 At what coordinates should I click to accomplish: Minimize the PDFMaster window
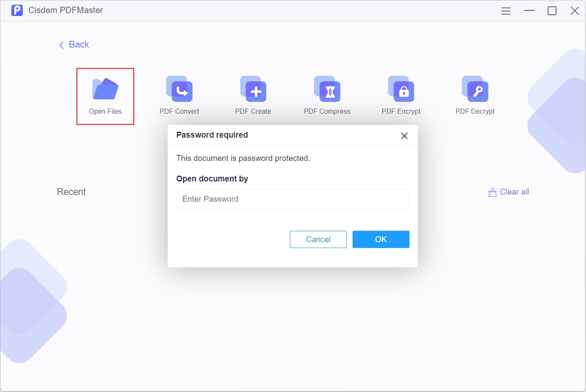coord(529,11)
